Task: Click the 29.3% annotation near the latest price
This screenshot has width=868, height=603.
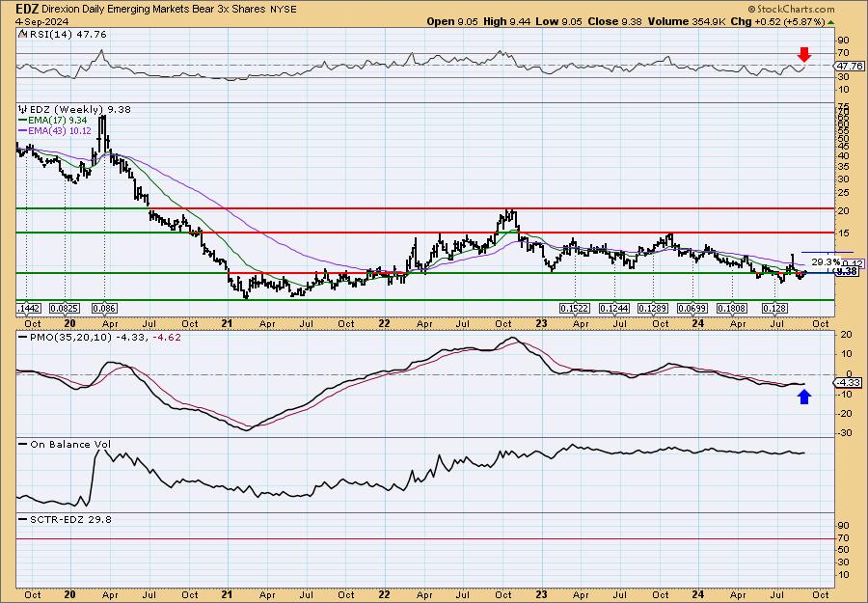Action: tap(826, 261)
